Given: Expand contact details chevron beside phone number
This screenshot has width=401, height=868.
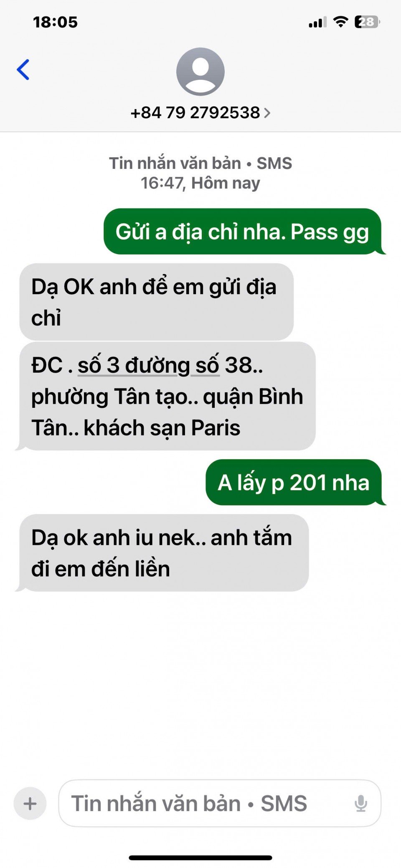Looking at the screenshot, I should click(267, 113).
